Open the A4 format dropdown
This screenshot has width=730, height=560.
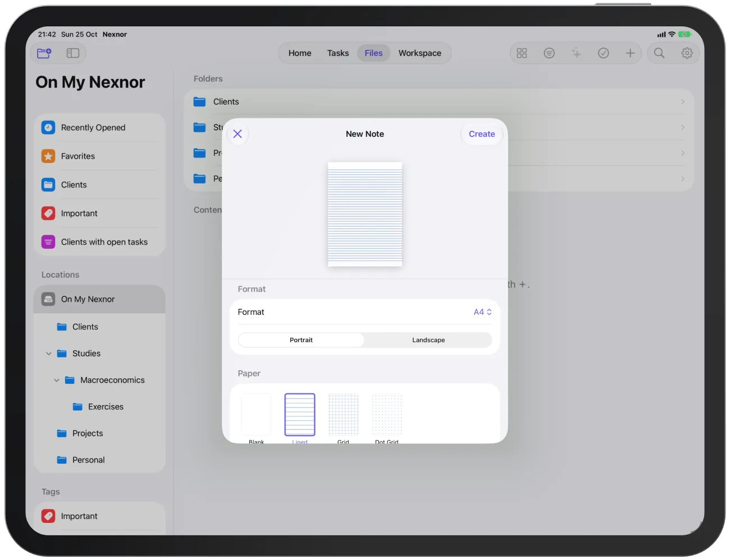click(x=483, y=312)
